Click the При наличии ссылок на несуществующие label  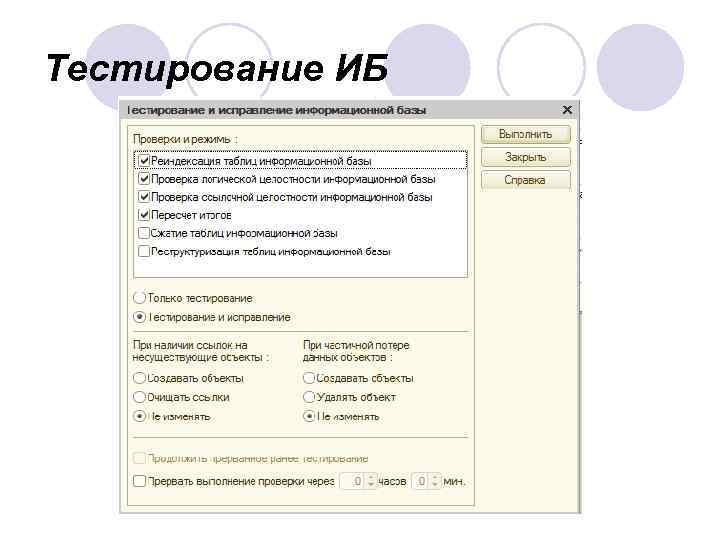pyautogui.click(x=201, y=351)
